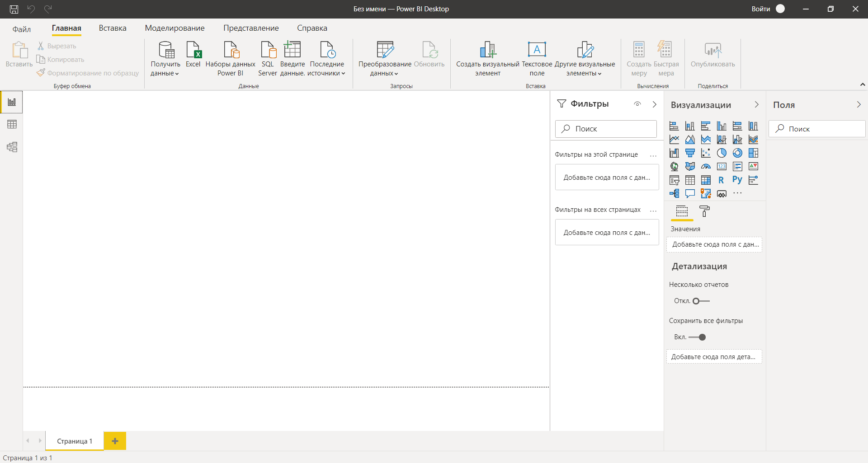The height and width of the screenshot is (463, 868).
Task: Click SQL Server data source
Action: 268,59
